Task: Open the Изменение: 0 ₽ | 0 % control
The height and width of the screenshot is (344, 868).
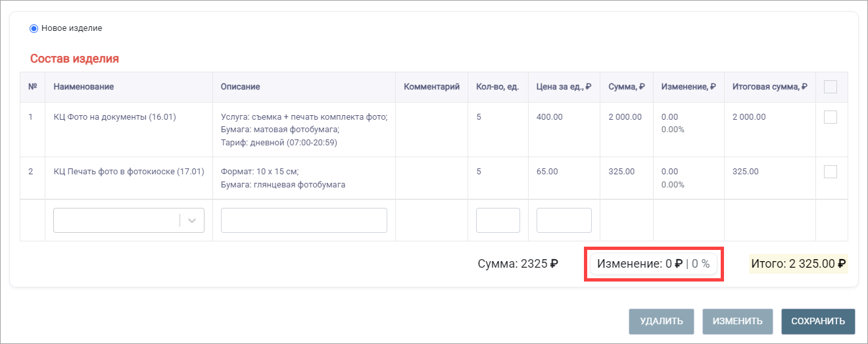Action: click(653, 264)
